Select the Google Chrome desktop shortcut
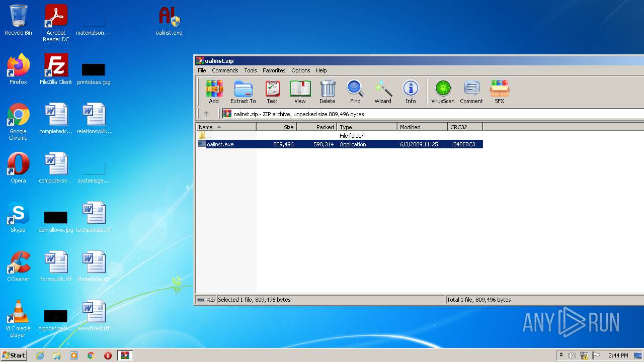The height and width of the screenshot is (362, 644). click(x=18, y=122)
